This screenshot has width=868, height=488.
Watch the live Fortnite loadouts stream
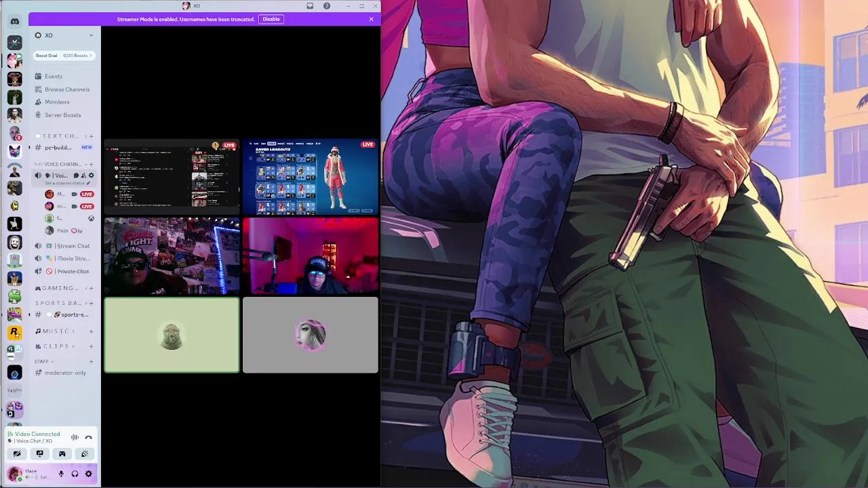pos(311,176)
